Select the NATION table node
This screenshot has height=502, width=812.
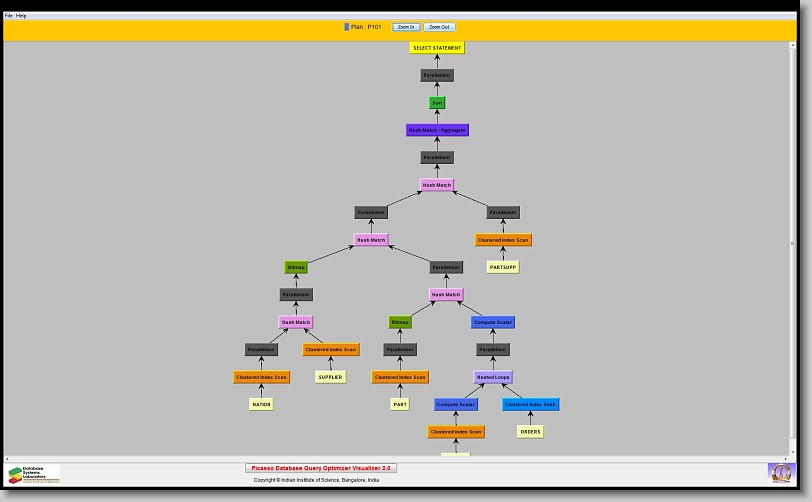[261, 405]
